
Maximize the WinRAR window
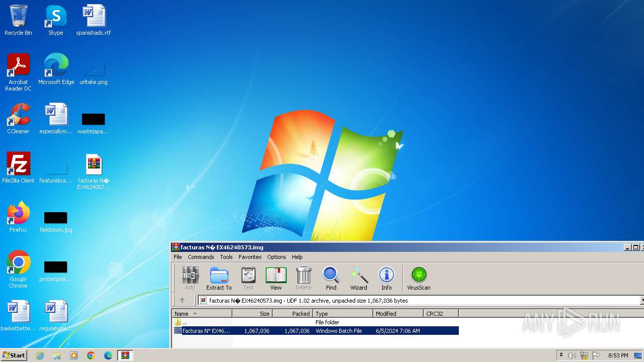pos(635,247)
